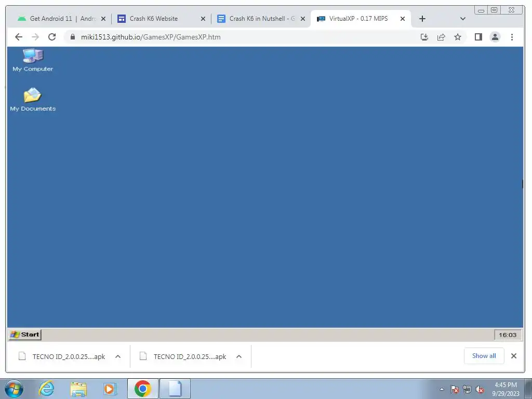The height and width of the screenshot is (399, 532).
Task: Go forward to next page
Action: pos(35,37)
